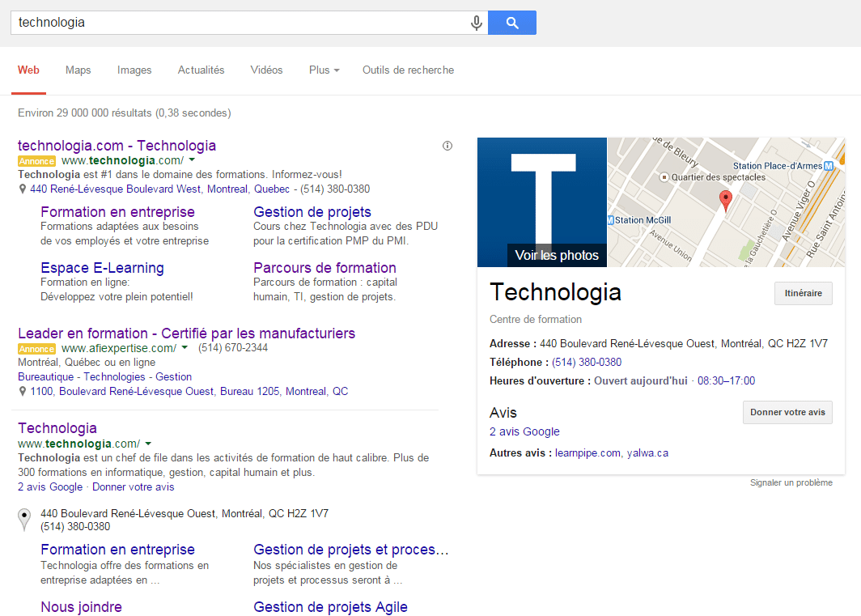Open the learnpipe.com reviews link
The width and height of the screenshot is (861, 616).
pyautogui.click(x=587, y=453)
